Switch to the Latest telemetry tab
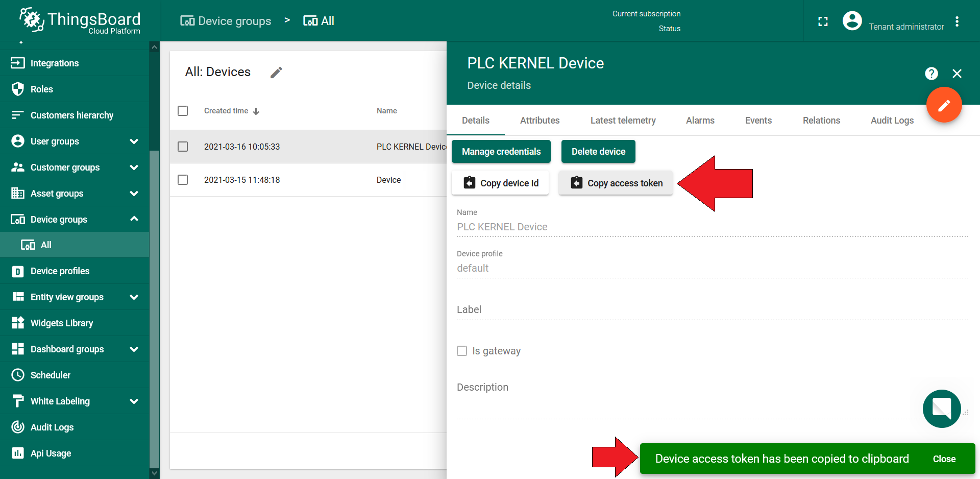Image resolution: width=980 pixels, height=479 pixels. point(623,121)
